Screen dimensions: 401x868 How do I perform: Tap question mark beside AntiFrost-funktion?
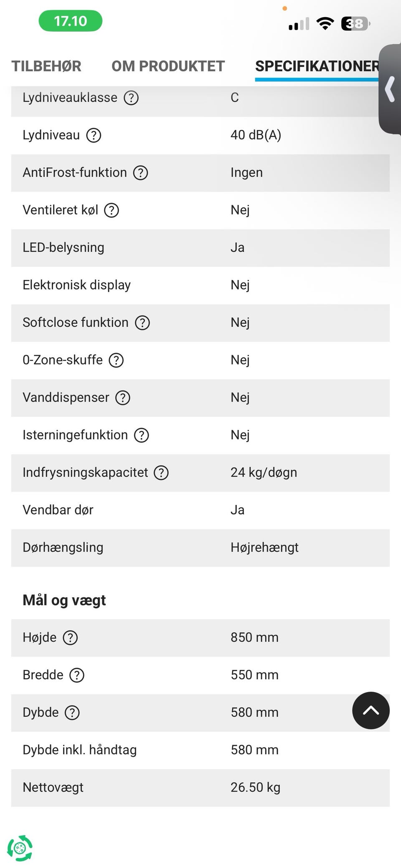pyautogui.click(x=140, y=173)
